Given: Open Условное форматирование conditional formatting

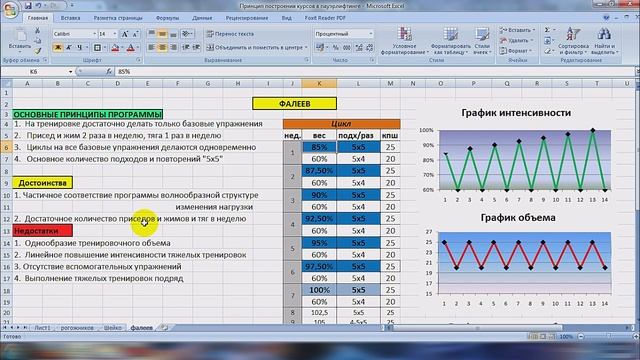Looking at the screenshot, I should (404, 41).
